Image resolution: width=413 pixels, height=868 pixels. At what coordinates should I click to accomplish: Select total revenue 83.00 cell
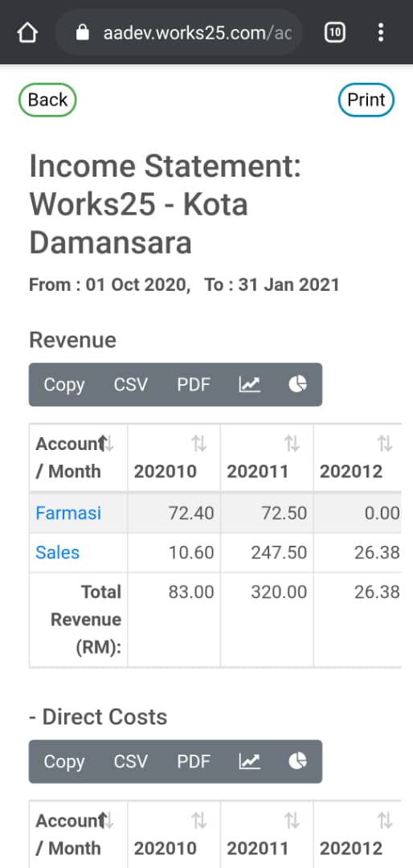(174, 620)
